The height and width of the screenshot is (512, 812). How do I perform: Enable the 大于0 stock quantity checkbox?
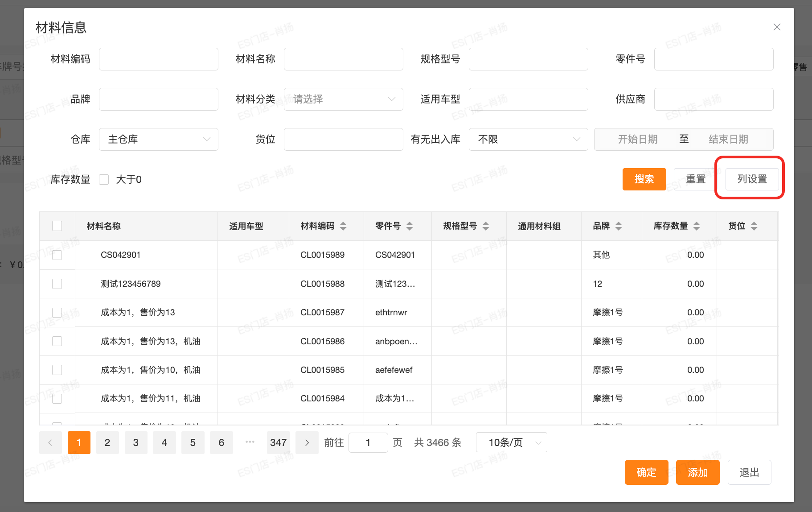104,179
